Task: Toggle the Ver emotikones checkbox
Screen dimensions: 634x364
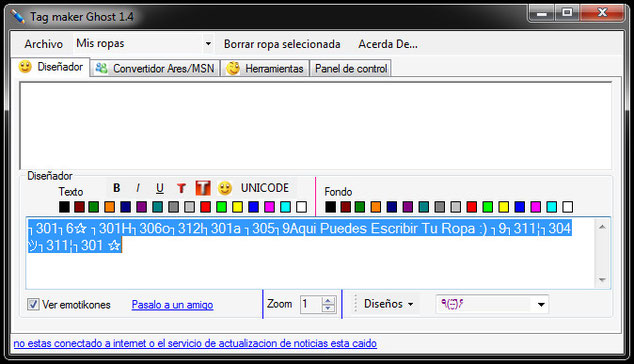Action: (x=33, y=304)
